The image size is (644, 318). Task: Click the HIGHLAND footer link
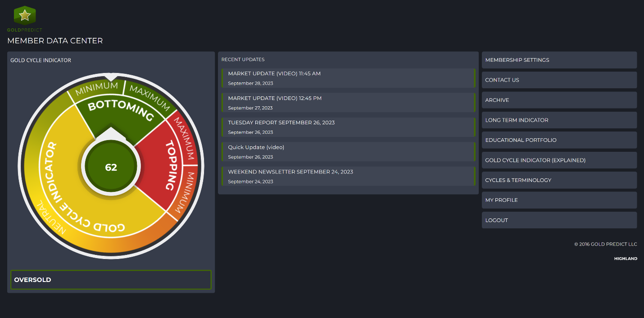[626, 259]
